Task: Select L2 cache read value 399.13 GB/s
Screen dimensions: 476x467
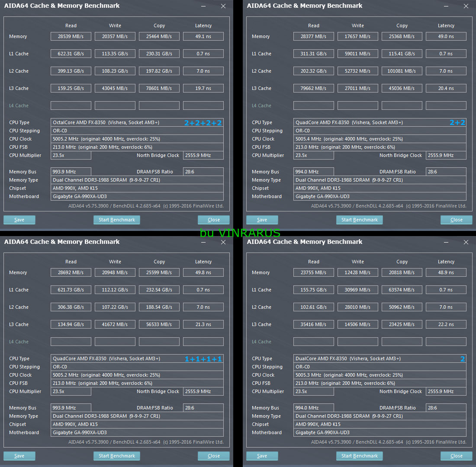Action: pos(71,71)
